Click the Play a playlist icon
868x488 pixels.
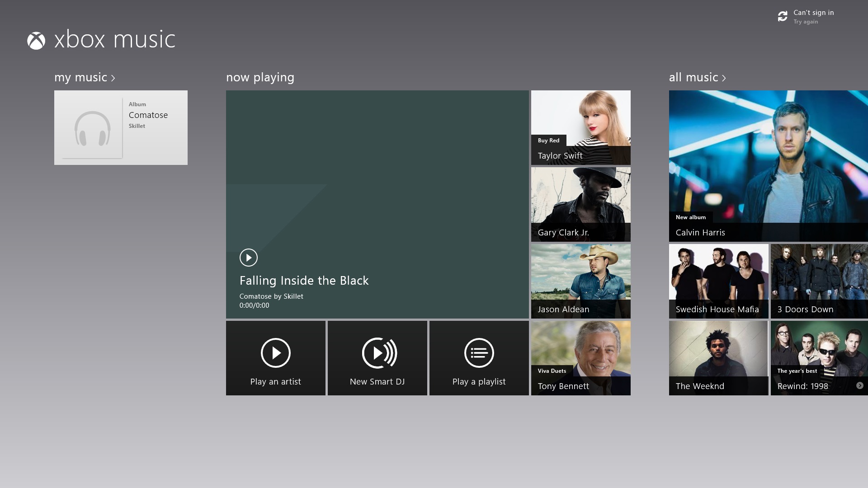tap(479, 353)
